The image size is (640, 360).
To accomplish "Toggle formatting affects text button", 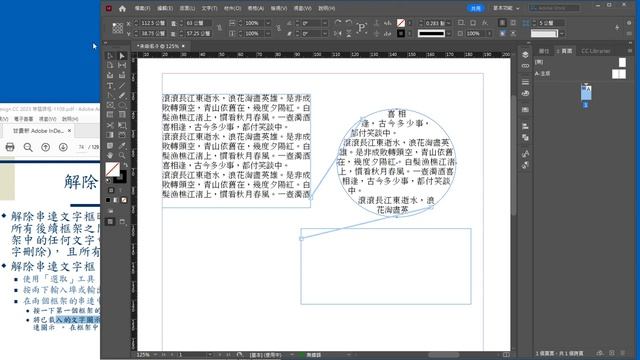I will point(120,190).
